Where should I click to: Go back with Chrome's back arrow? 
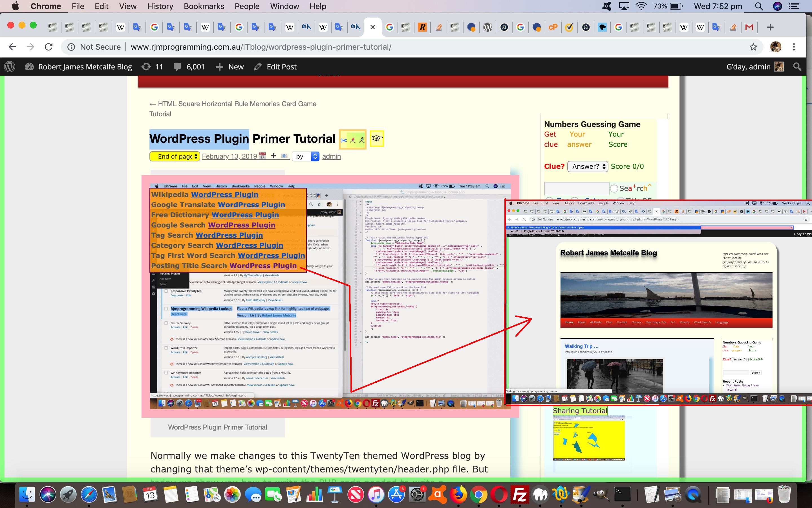tap(12, 47)
